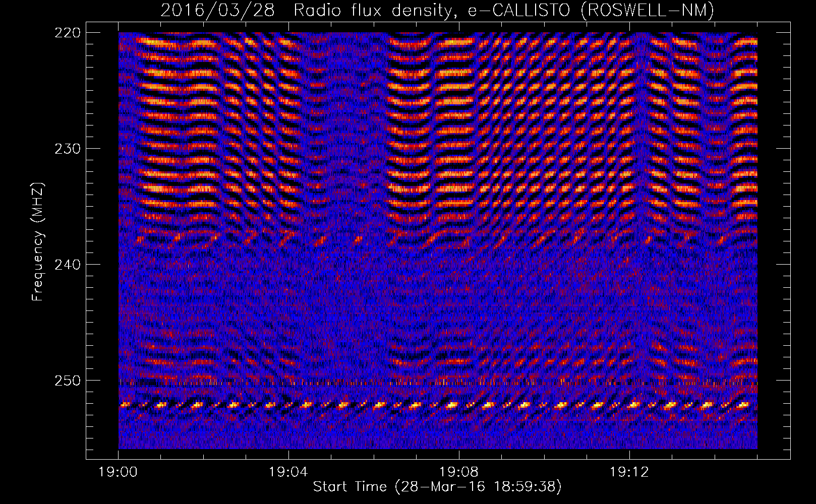Click the 220 frequency tick label
The height and width of the screenshot is (504, 816).
click(x=67, y=33)
